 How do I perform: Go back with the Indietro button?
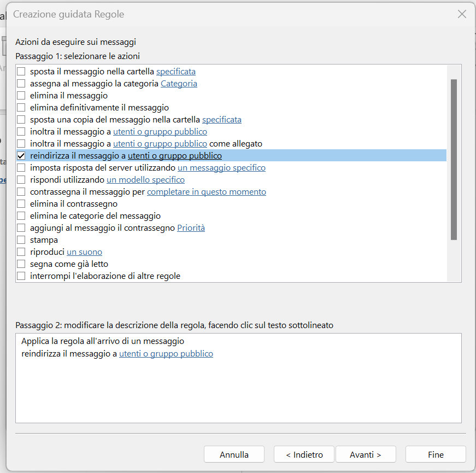click(304, 454)
